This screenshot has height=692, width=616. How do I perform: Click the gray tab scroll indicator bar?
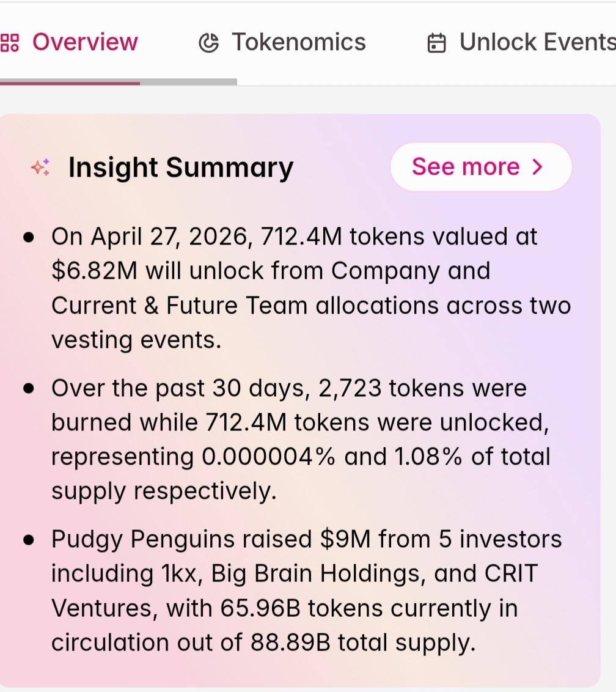(188, 82)
